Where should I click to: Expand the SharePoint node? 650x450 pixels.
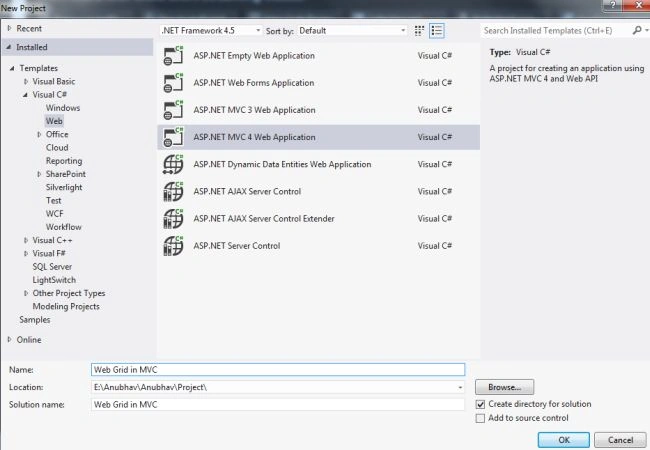click(x=39, y=174)
